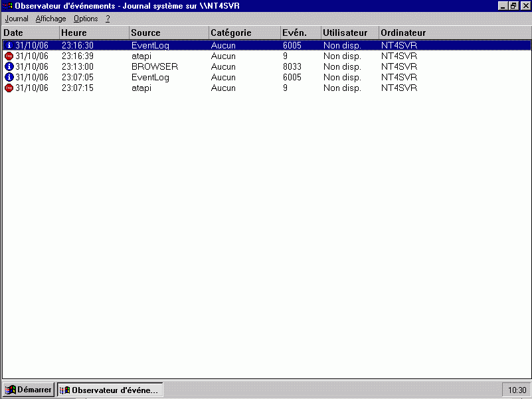Click the Utilisateur column header
Screen dimensions: 532x399
tap(349, 33)
